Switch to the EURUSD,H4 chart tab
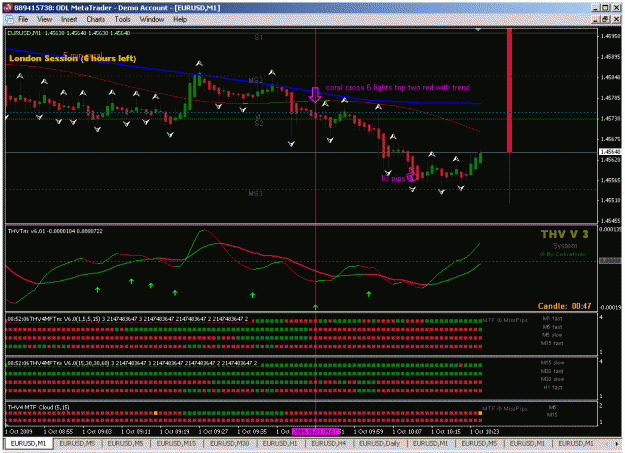Viewport: 625px width, 453px height. 328,443
